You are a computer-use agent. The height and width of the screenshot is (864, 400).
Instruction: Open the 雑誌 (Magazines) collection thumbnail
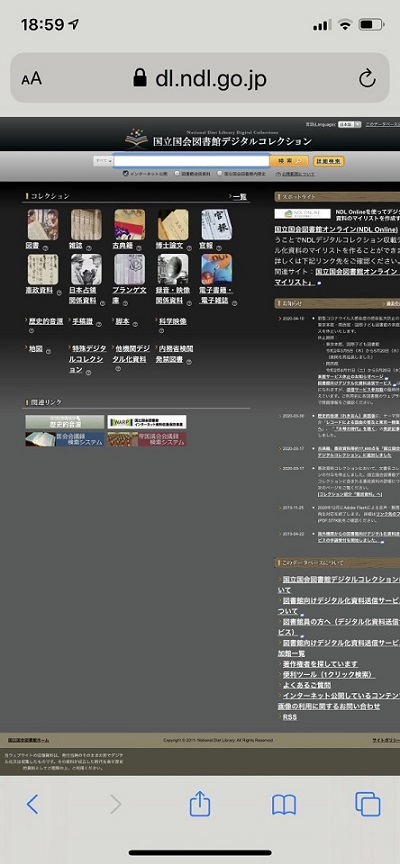pyautogui.click(x=86, y=224)
